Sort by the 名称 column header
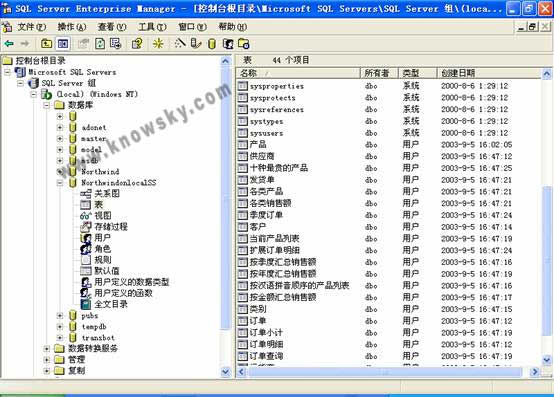This screenshot has width=554, height=397. (298, 73)
